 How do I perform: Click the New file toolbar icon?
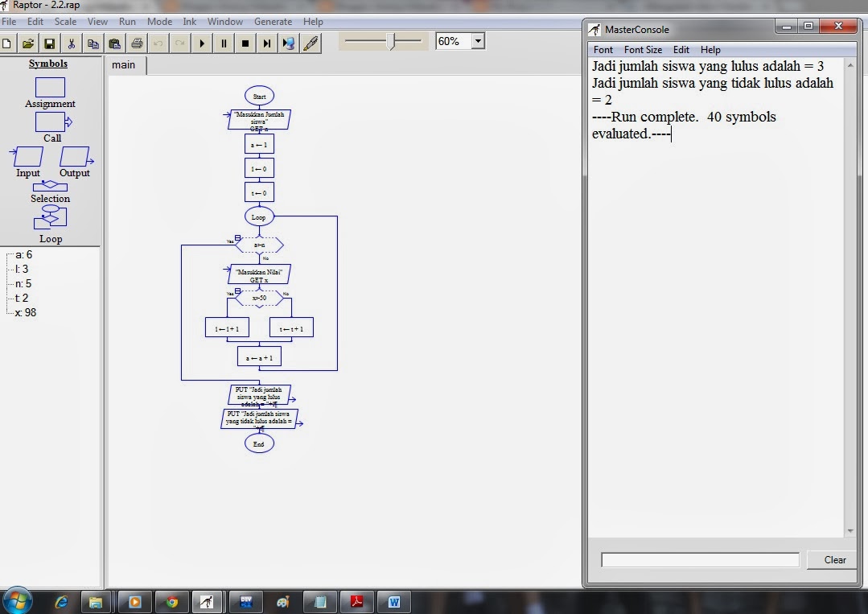click(x=7, y=43)
